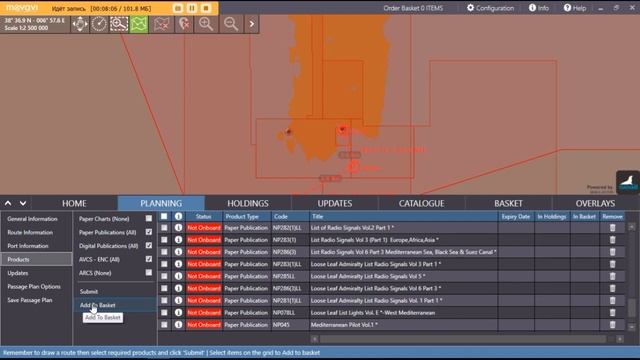Screen dimensions: 640x360
Task: Collapse the bottom panel with up arrow
Action: click(x=8, y=203)
